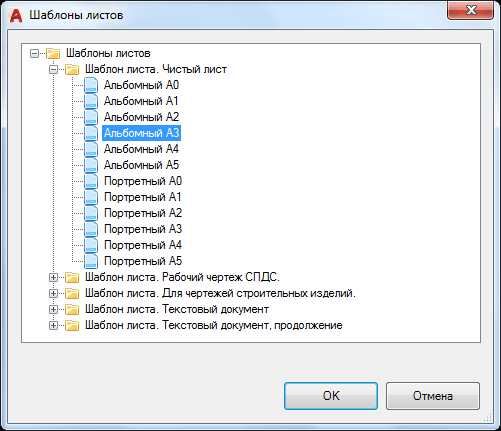Click the folder icon of Шаблон листа. Чистый лист

pyautogui.click(x=72, y=69)
